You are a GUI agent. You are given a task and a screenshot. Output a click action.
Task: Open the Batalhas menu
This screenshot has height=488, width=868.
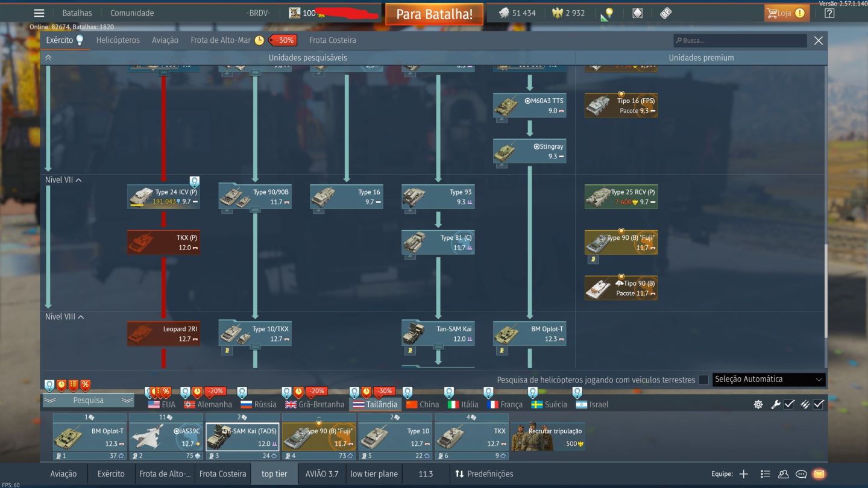click(77, 13)
